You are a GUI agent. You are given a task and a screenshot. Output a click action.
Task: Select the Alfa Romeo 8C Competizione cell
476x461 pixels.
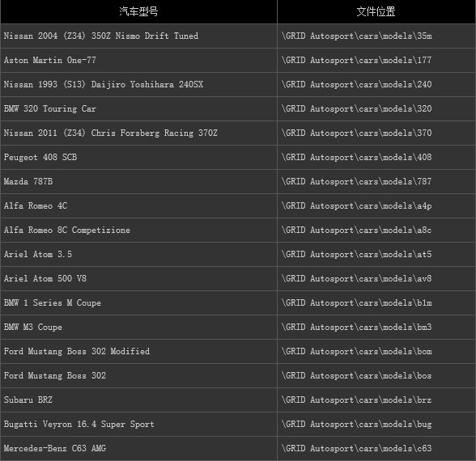[x=138, y=230]
